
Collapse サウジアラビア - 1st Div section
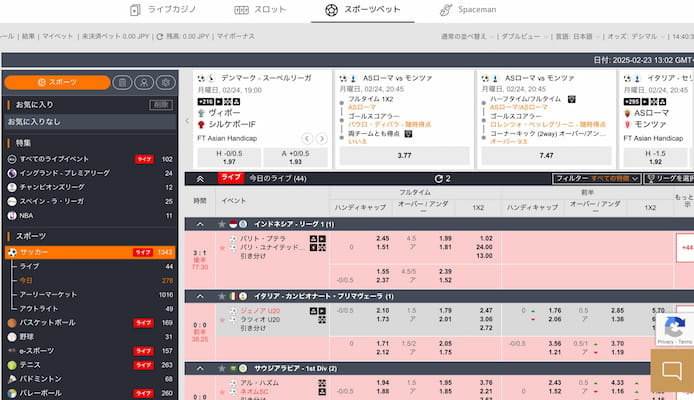click(x=200, y=369)
